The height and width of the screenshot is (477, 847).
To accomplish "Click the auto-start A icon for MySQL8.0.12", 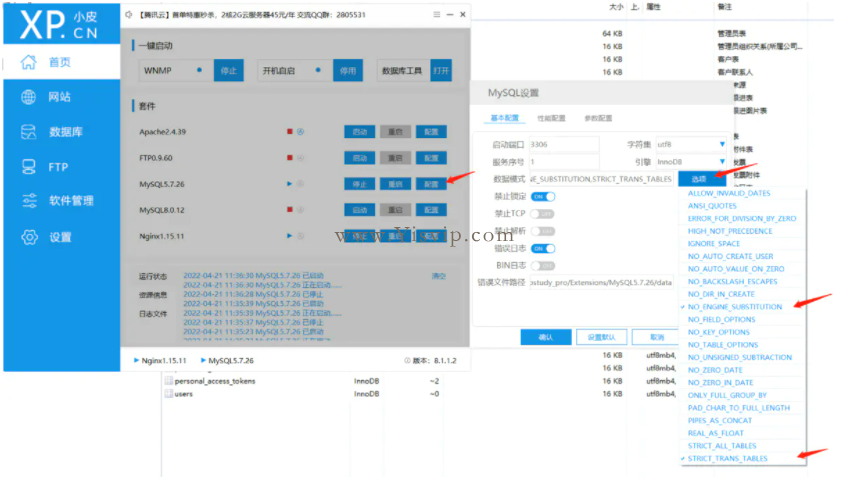I will (x=300, y=210).
